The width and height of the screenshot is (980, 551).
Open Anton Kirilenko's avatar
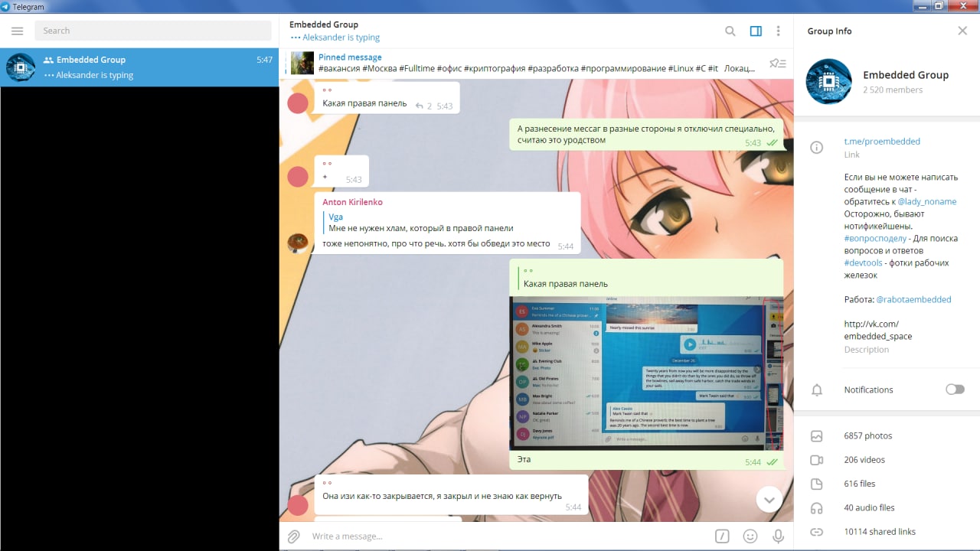coord(298,243)
